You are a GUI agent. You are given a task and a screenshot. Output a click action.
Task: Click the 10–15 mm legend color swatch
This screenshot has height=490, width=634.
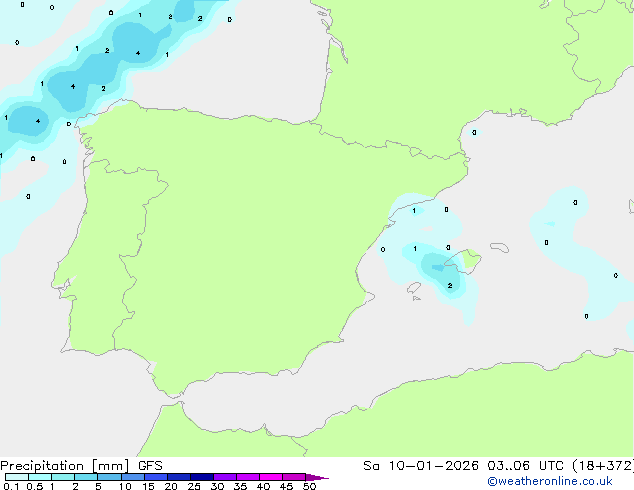coord(133,477)
